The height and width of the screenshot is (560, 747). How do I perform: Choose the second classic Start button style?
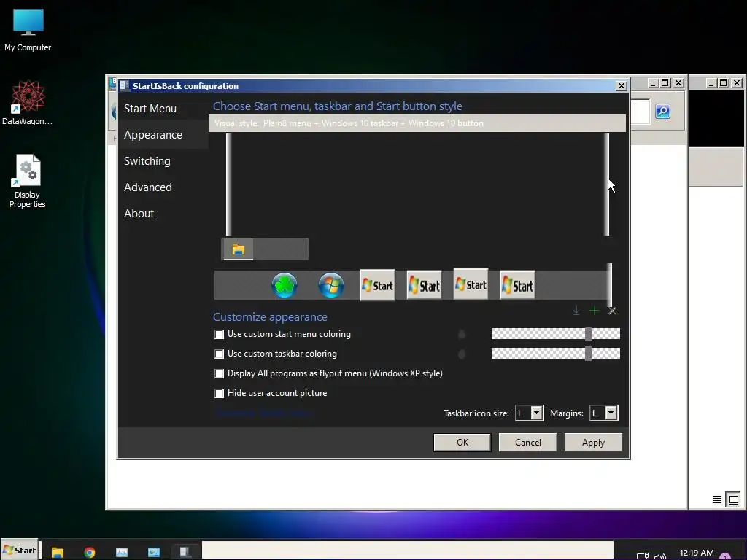(424, 285)
